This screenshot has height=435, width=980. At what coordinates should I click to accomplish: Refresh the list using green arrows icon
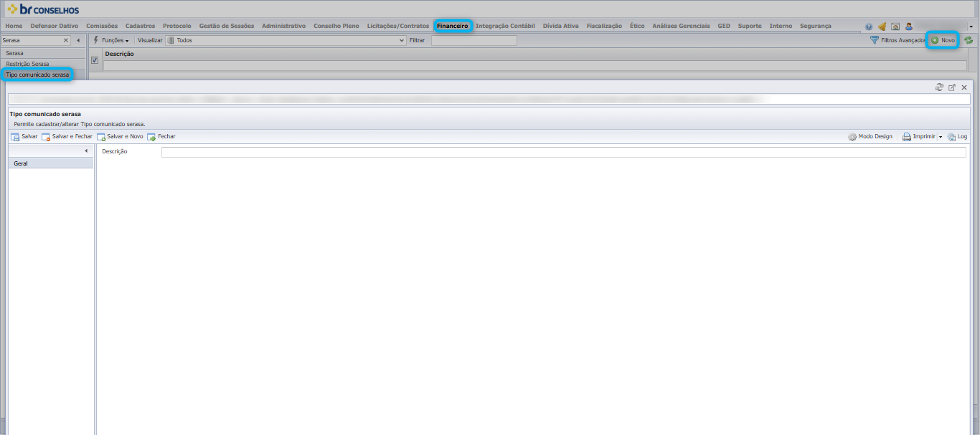pyautogui.click(x=968, y=40)
